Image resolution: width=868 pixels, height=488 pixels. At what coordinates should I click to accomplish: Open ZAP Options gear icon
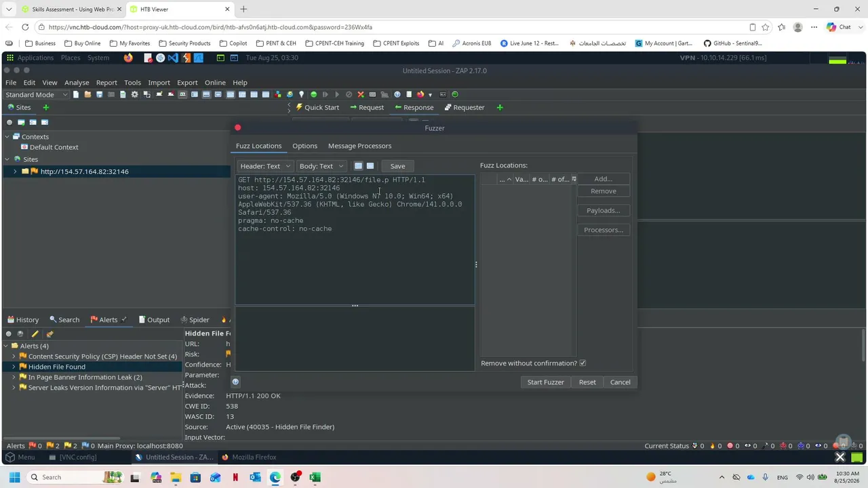point(134,95)
